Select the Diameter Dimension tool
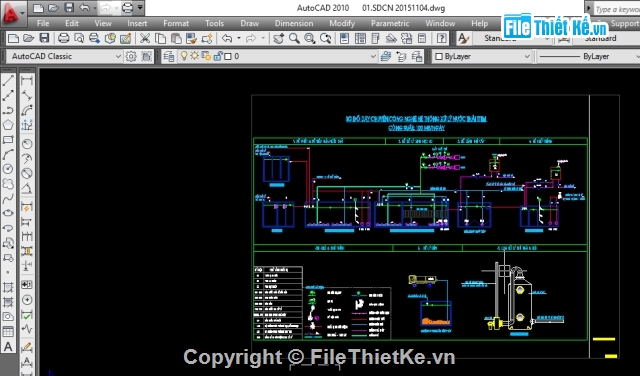The height and width of the screenshot is (376, 640). 27,173
